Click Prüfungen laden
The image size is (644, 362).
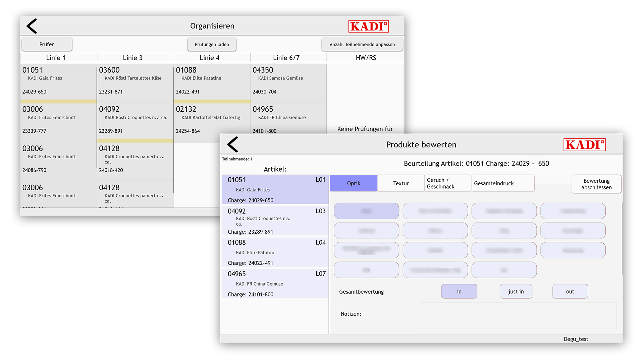pyautogui.click(x=212, y=44)
